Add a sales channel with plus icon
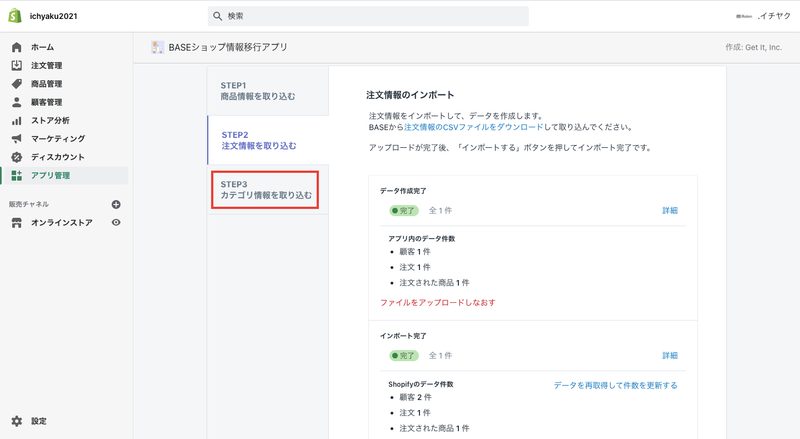Image resolution: width=800 pixels, height=439 pixels. [x=116, y=204]
